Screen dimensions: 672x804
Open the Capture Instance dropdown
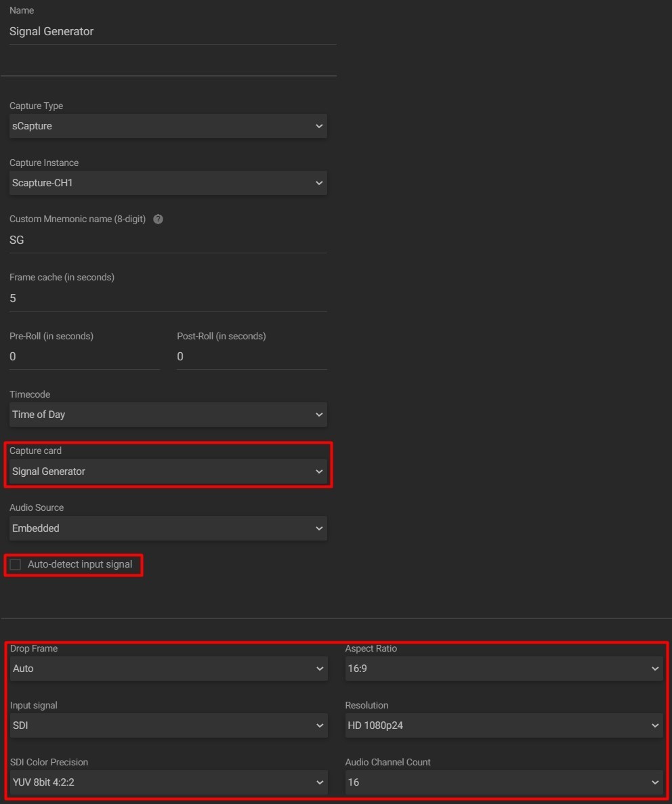[168, 182]
